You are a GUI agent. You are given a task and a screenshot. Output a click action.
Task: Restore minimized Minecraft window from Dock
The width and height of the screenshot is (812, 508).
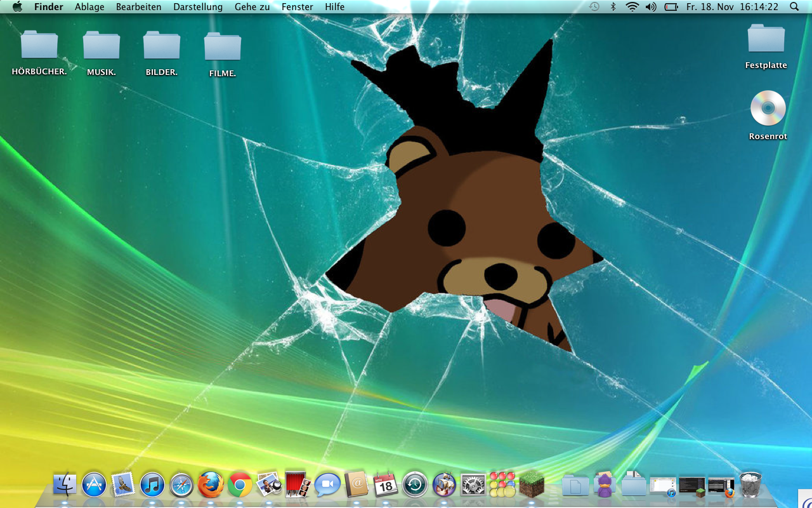[x=692, y=486]
